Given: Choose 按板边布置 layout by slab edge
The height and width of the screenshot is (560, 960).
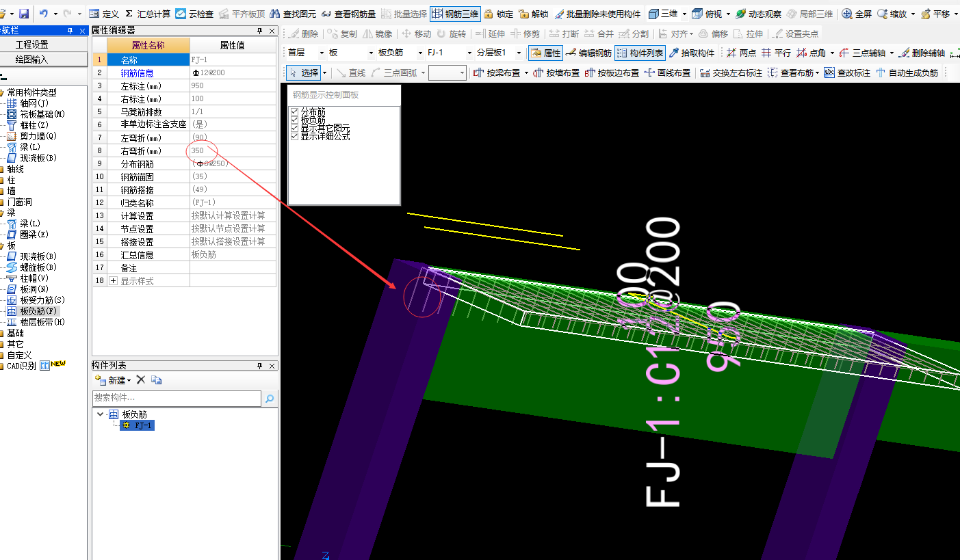Looking at the screenshot, I should [612, 72].
